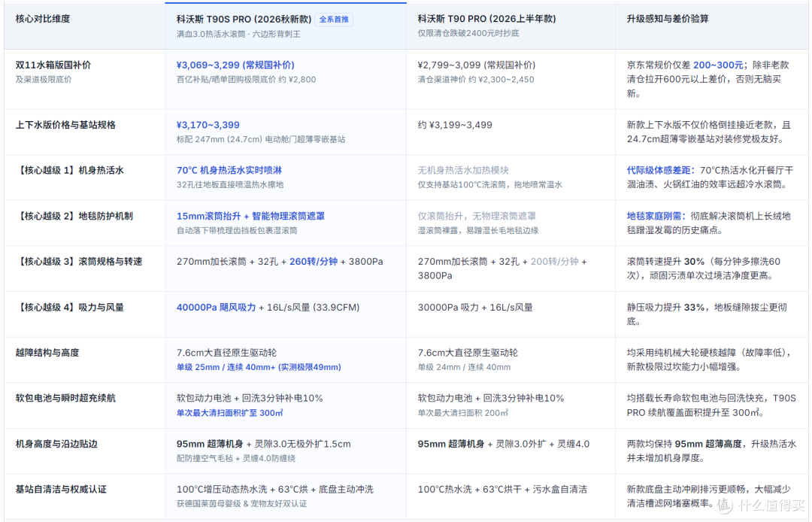Select header 科沃斯 T90 PRO (2026上半年款)

coord(486,19)
